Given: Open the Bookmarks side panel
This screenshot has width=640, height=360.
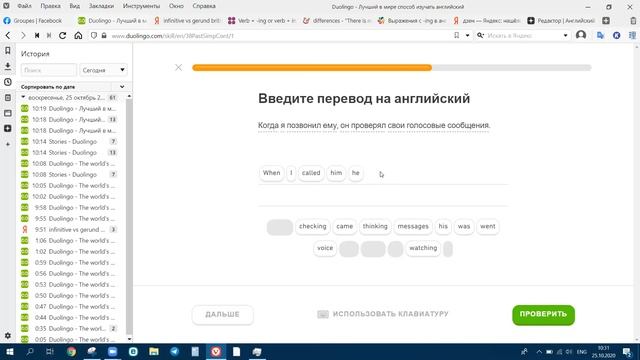Looking at the screenshot, I should [8, 51].
